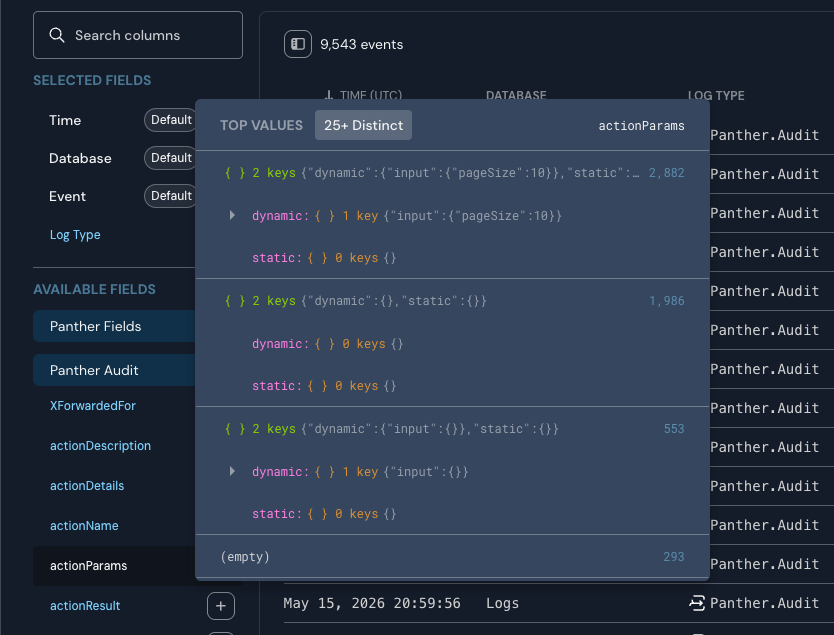Expand the dynamic key with pageSize input
Image resolution: width=834 pixels, height=635 pixels.
pyautogui.click(x=232, y=215)
